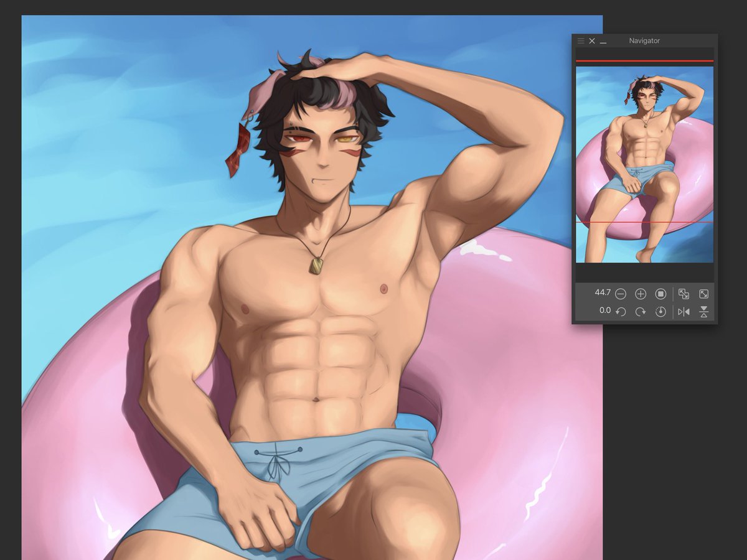Reset canvas rotation icon
The width and height of the screenshot is (747, 560).
(x=661, y=312)
